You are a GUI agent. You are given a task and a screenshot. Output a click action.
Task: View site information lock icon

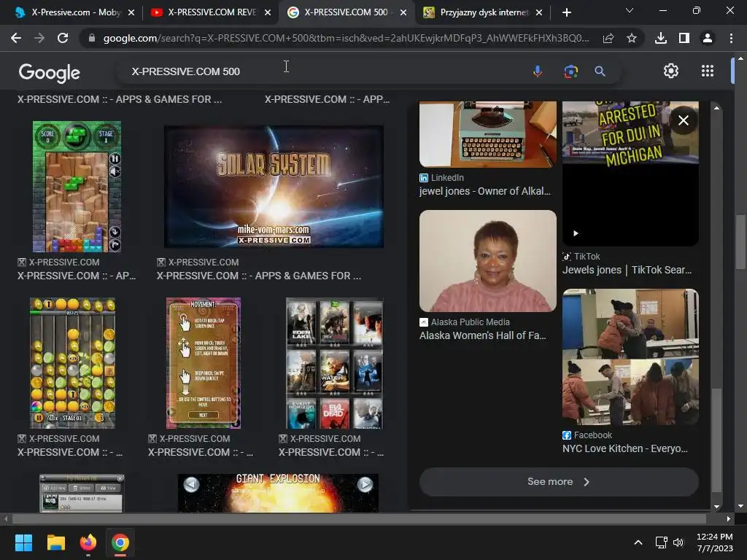coord(92,38)
